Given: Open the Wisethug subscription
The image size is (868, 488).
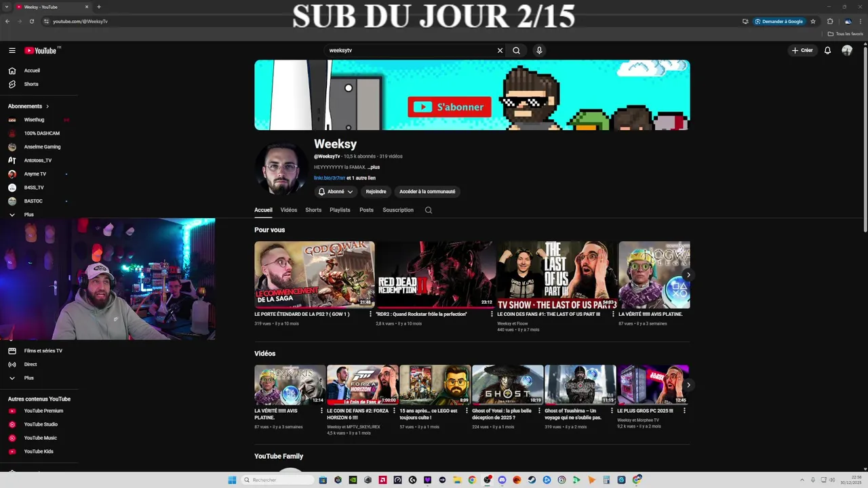Looking at the screenshot, I should 34,120.
